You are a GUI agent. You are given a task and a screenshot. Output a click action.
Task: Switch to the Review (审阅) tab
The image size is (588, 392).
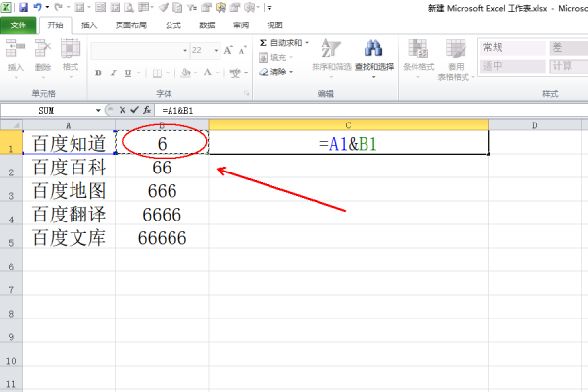(241, 25)
